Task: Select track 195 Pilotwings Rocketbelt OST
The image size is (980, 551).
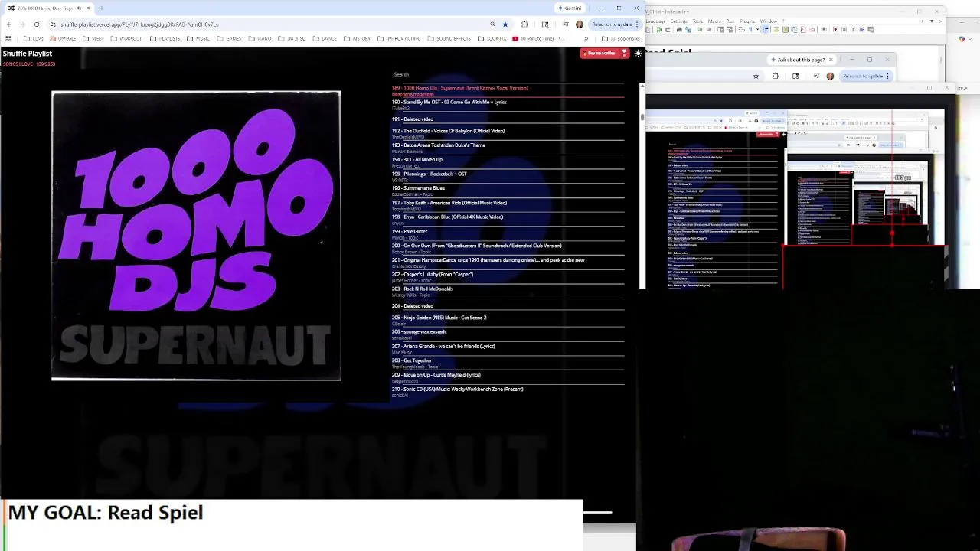Action: click(x=508, y=177)
